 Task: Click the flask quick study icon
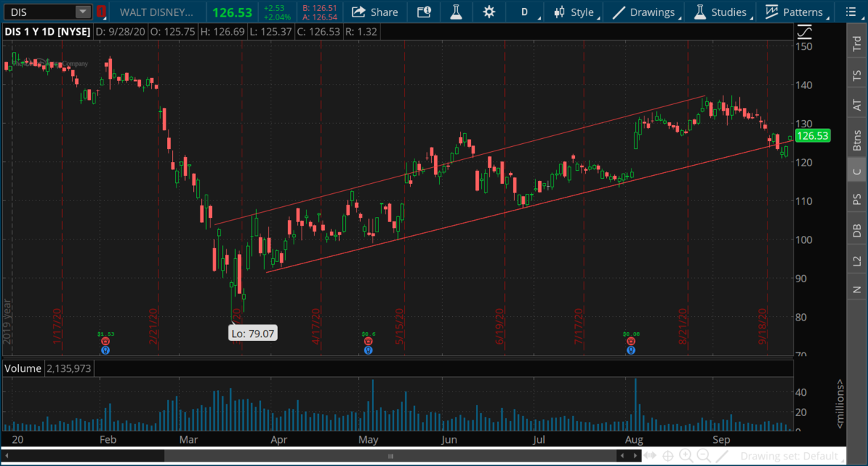click(455, 12)
